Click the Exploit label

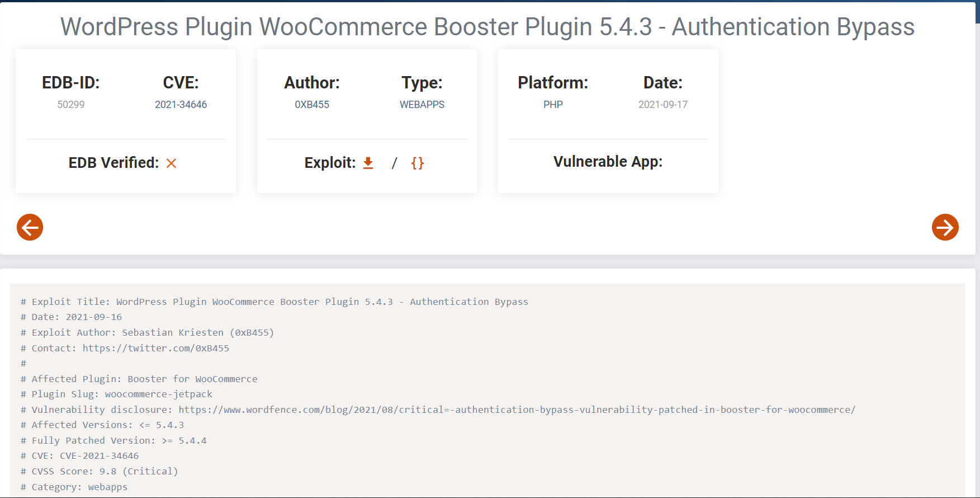(330, 163)
